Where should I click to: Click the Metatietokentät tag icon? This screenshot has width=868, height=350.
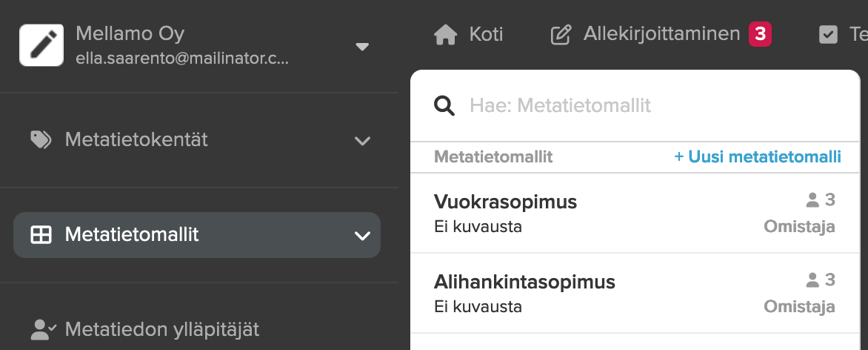(x=41, y=140)
